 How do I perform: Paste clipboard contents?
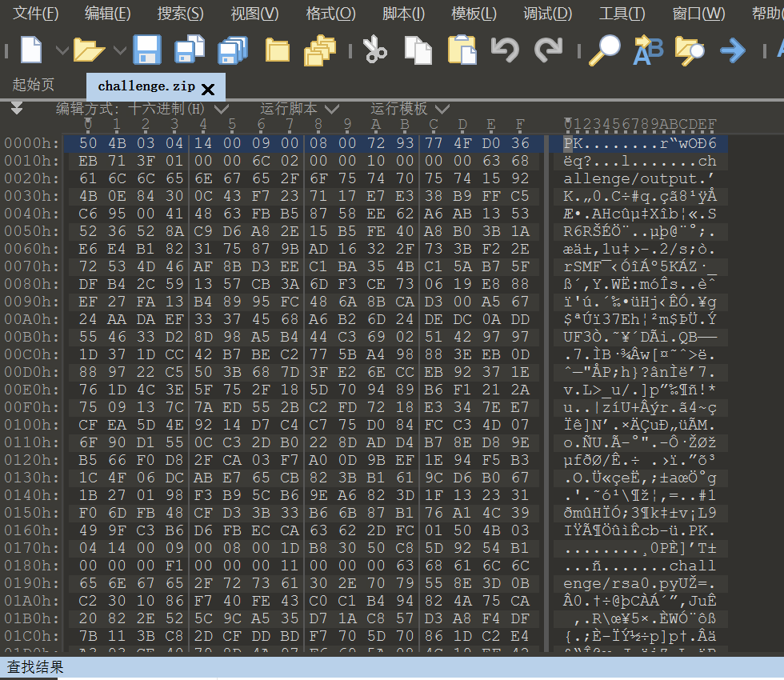click(x=461, y=50)
